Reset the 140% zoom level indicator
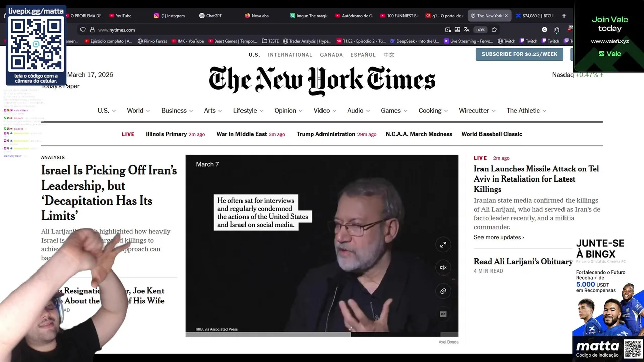Viewport: 644px width, 362px height. (x=480, y=30)
